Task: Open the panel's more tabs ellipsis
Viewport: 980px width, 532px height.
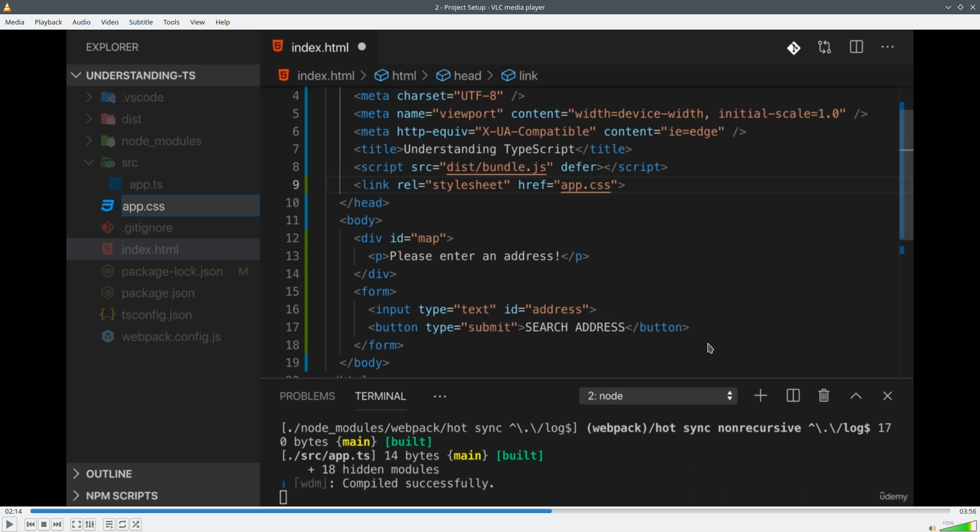Action: tap(440, 396)
